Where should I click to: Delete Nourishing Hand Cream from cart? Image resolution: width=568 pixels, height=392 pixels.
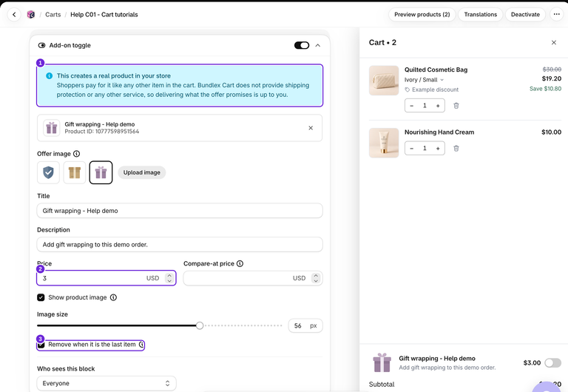tap(456, 148)
